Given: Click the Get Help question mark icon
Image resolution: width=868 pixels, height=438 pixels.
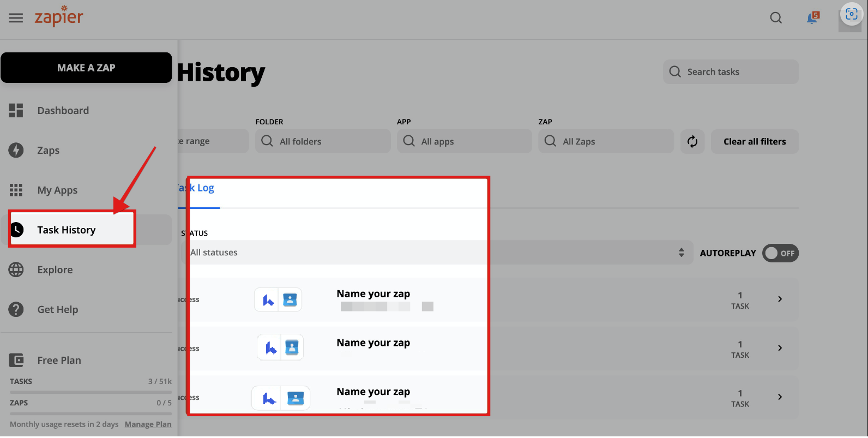Looking at the screenshot, I should 16,310.
